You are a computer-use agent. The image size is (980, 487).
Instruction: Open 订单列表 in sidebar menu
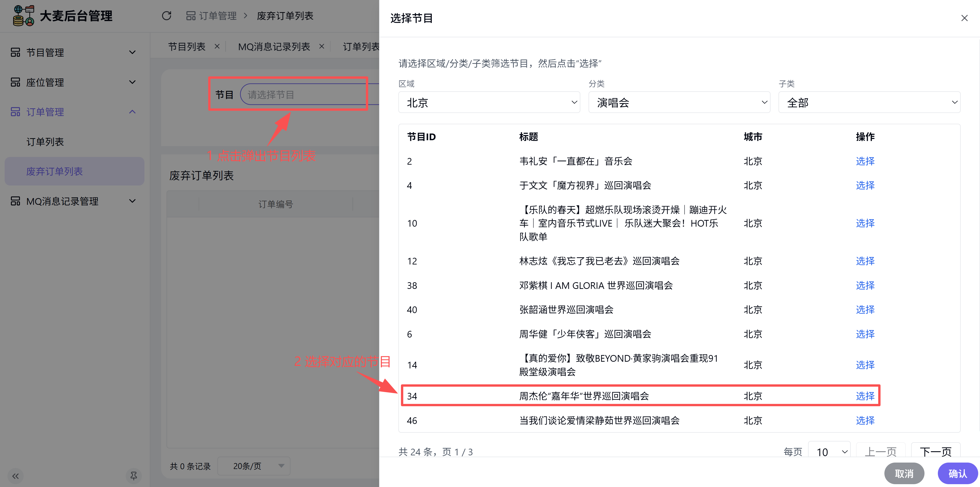pyautogui.click(x=45, y=142)
